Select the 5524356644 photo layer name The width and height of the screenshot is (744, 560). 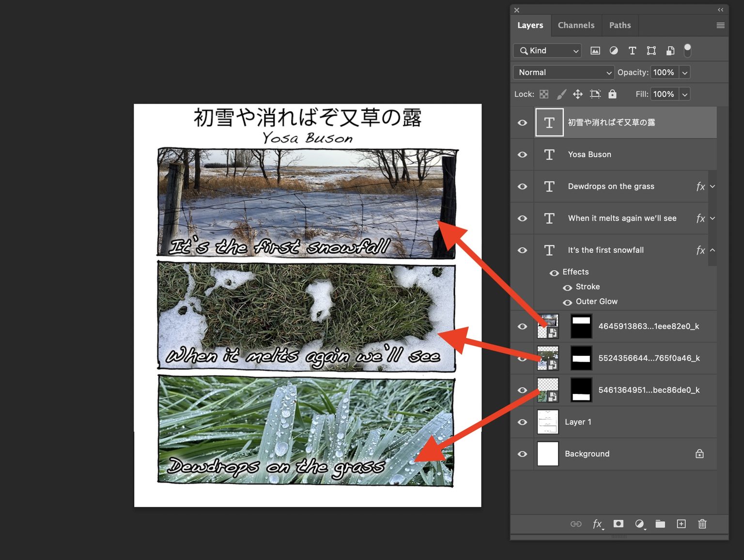click(649, 358)
